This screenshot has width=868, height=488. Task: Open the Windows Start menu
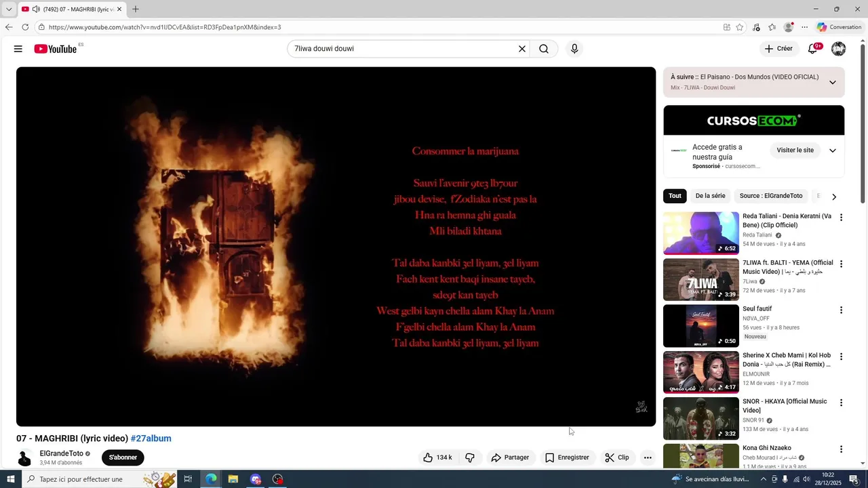pos(11,479)
